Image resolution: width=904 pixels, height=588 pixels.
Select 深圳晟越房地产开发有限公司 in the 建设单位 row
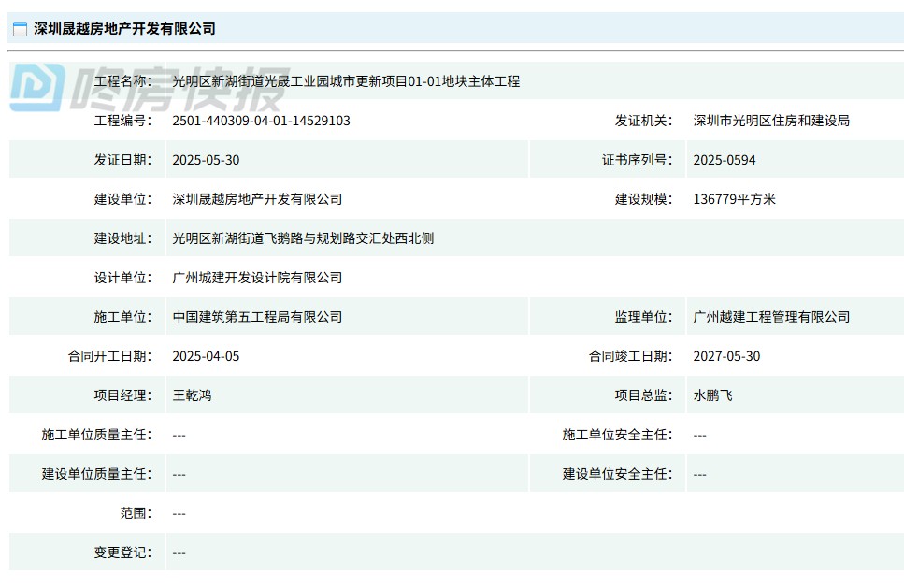257,199
